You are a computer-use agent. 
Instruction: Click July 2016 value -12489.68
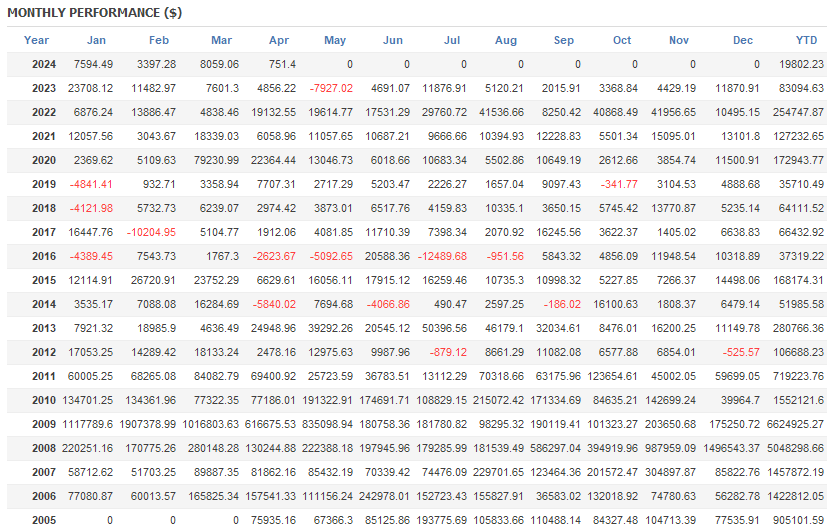coord(442,256)
